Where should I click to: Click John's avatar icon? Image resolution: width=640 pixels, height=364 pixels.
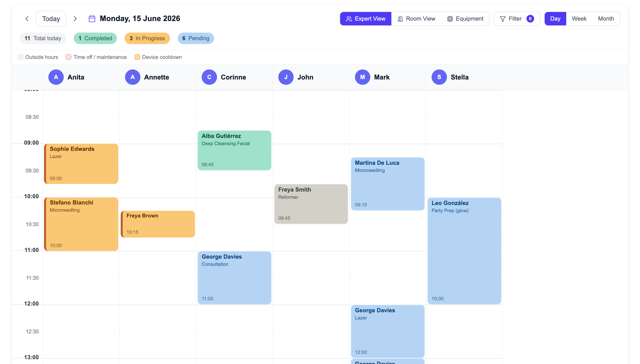(x=286, y=77)
